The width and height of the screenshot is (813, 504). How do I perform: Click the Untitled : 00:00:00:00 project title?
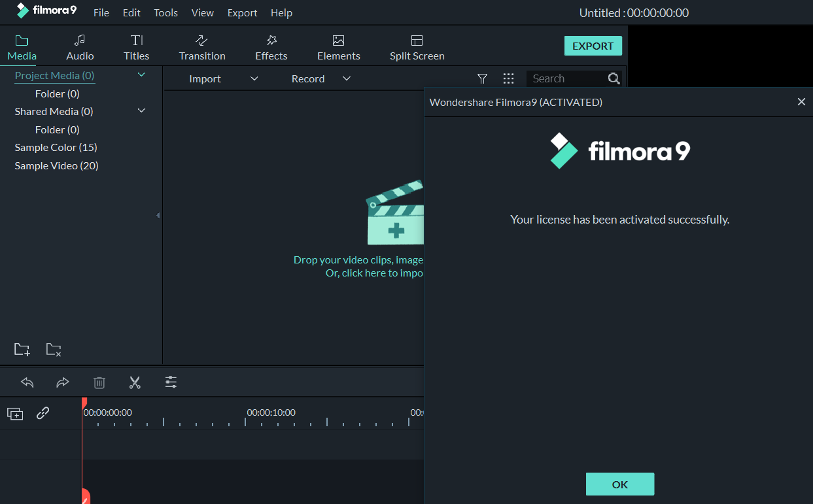coord(634,13)
